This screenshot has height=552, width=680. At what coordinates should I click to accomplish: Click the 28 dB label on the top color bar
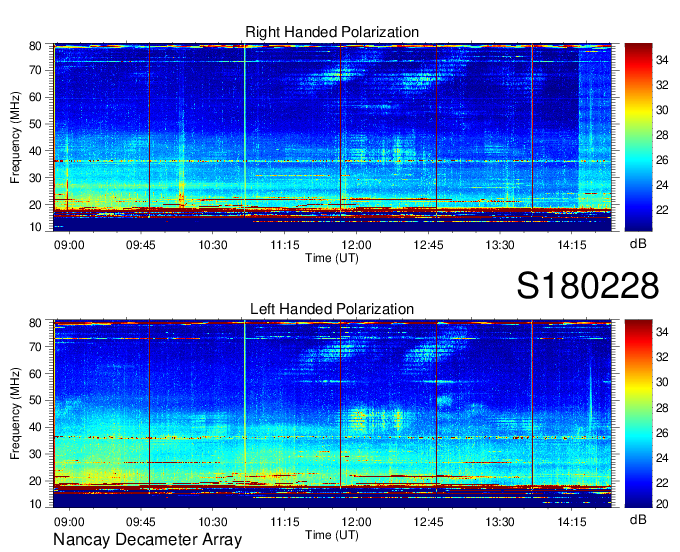[662, 135]
